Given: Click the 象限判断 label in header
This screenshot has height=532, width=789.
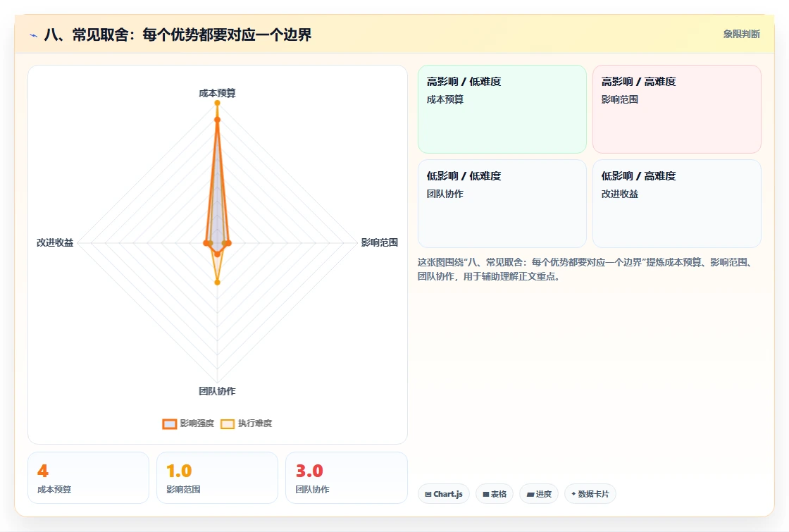Looking at the screenshot, I should [x=742, y=35].
